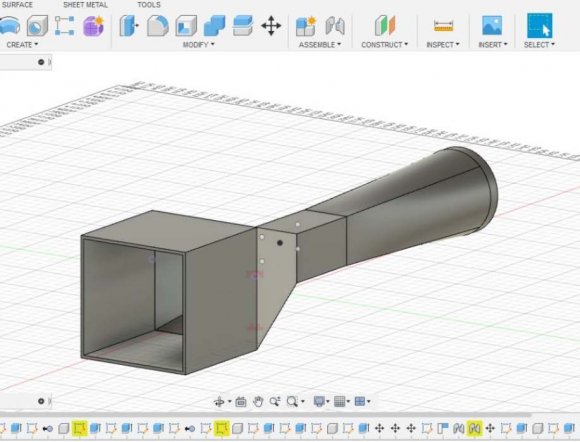Switch to the SURFACE tab
The height and width of the screenshot is (442, 580).
point(17,5)
